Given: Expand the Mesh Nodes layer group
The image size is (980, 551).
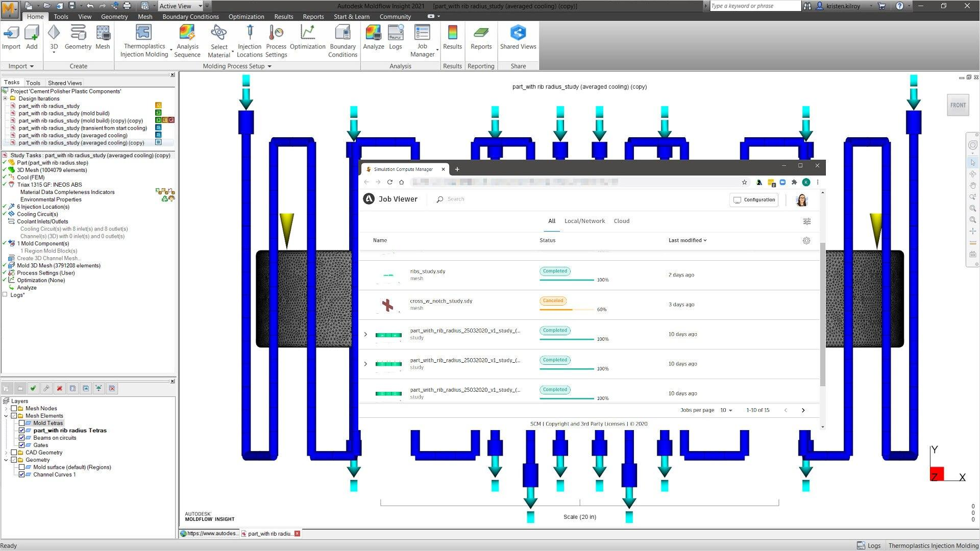Looking at the screenshot, I should [x=6, y=408].
